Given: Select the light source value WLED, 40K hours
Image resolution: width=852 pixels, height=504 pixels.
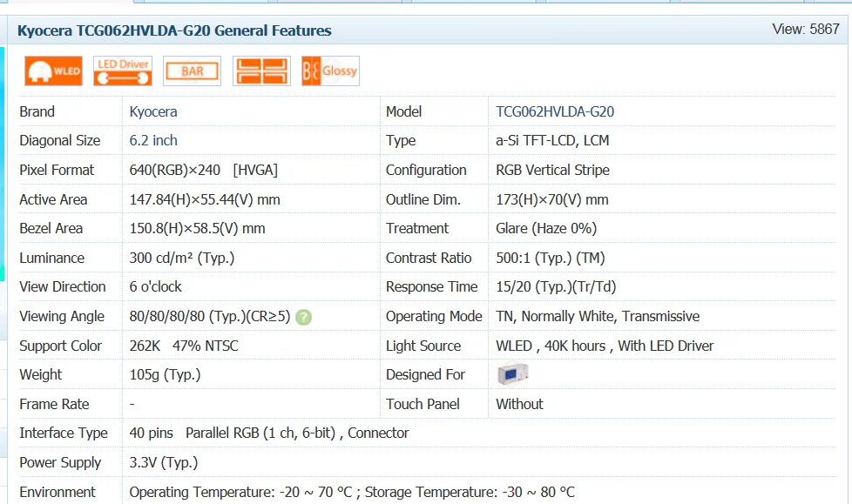Looking at the screenshot, I should tap(605, 346).
